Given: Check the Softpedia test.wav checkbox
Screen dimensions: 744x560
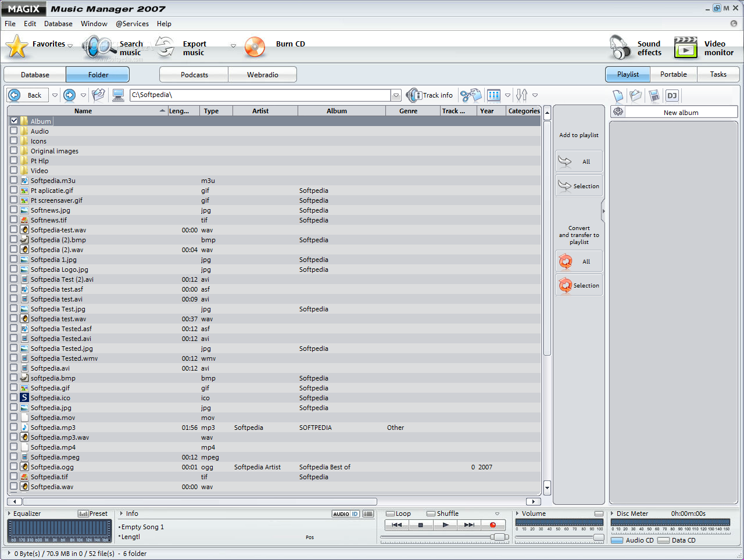Looking at the screenshot, I should click(x=14, y=318).
